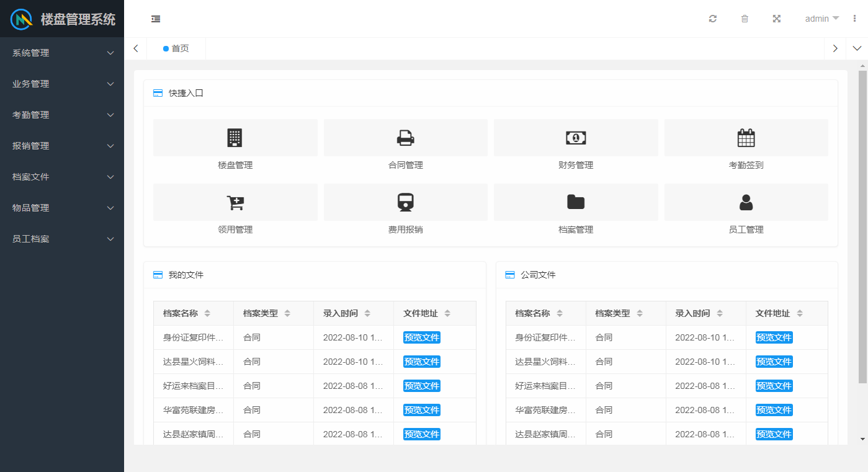868x472 pixels.
Task: Toggle fullscreen mode using the header icon
Action: [776, 19]
